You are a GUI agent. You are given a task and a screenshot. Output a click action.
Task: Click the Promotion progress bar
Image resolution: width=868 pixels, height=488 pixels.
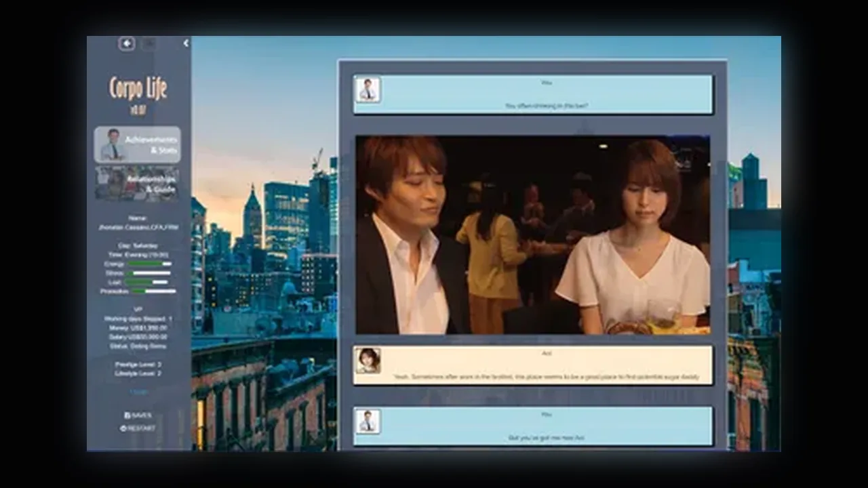coord(153,291)
